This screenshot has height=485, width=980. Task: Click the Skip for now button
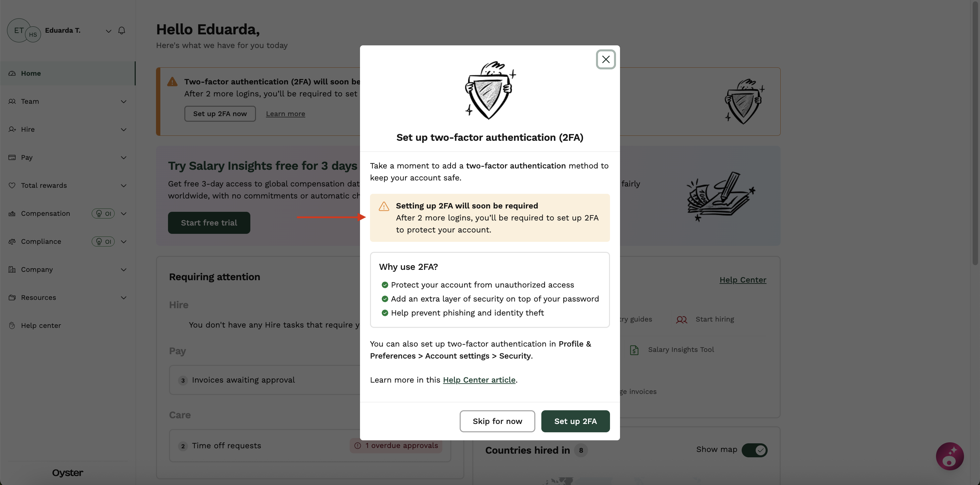pyautogui.click(x=497, y=421)
